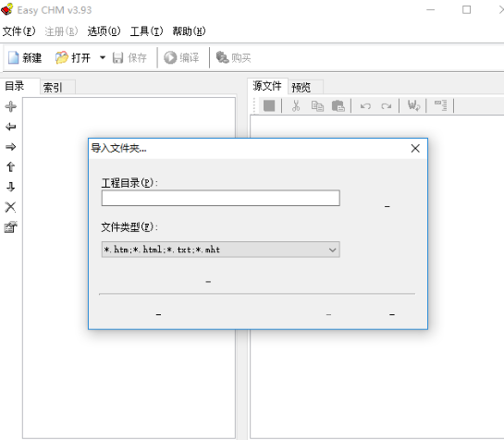
Task: Click the X delete item icon
Action: [x=10, y=207]
